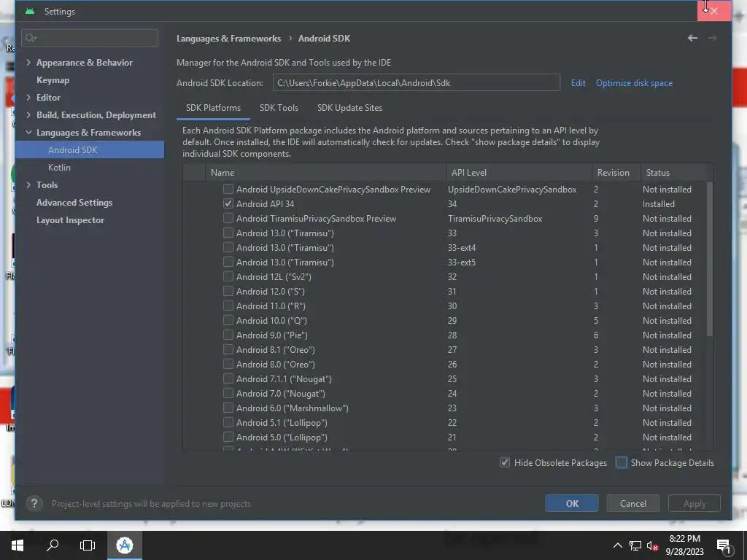The width and height of the screenshot is (747, 560).
Task: Click the SDK list vertical scrollbar
Action: pyautogui.click(x=709, y=259)
